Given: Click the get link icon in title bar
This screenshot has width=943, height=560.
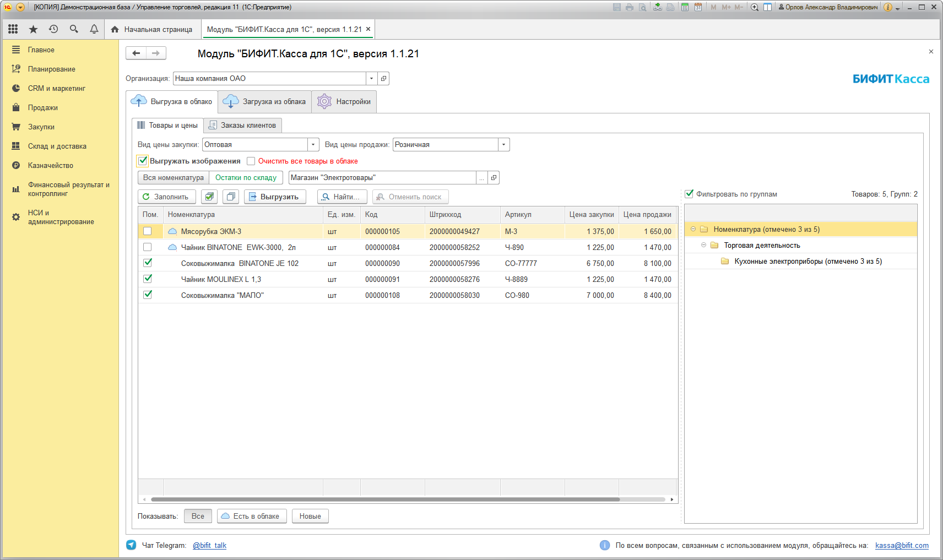Looking at the screenshot, I should (657, 7).
